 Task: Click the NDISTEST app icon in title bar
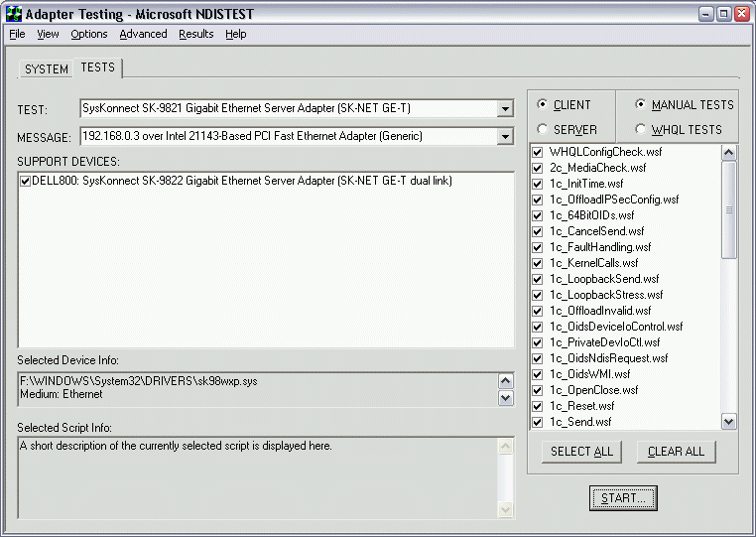click(14, 14)
